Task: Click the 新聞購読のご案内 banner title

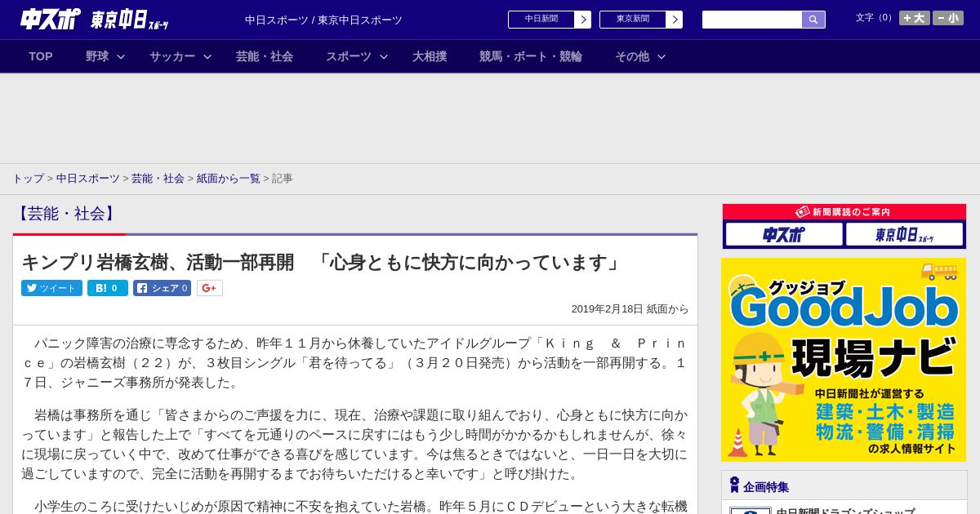Action: click(x=844, y=211)
